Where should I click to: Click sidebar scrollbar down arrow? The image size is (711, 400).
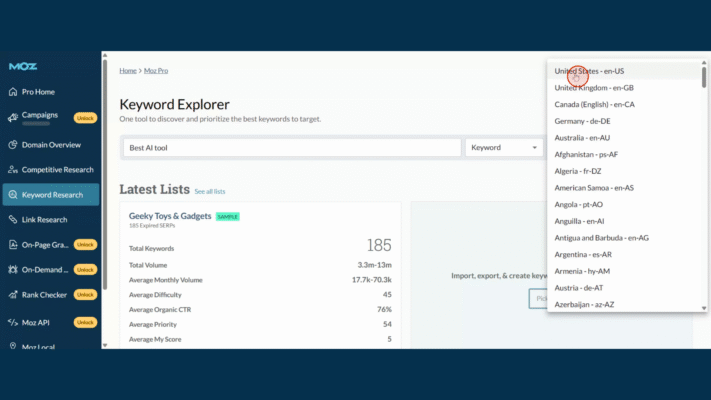[105, 345]
